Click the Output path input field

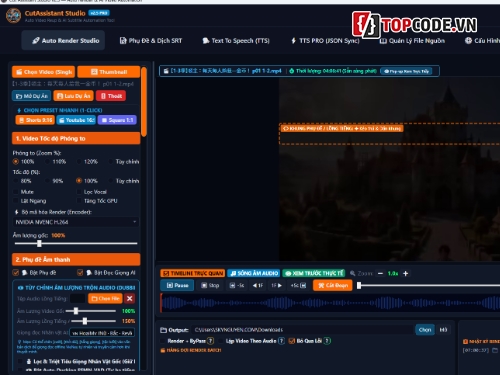coord(303,330)
